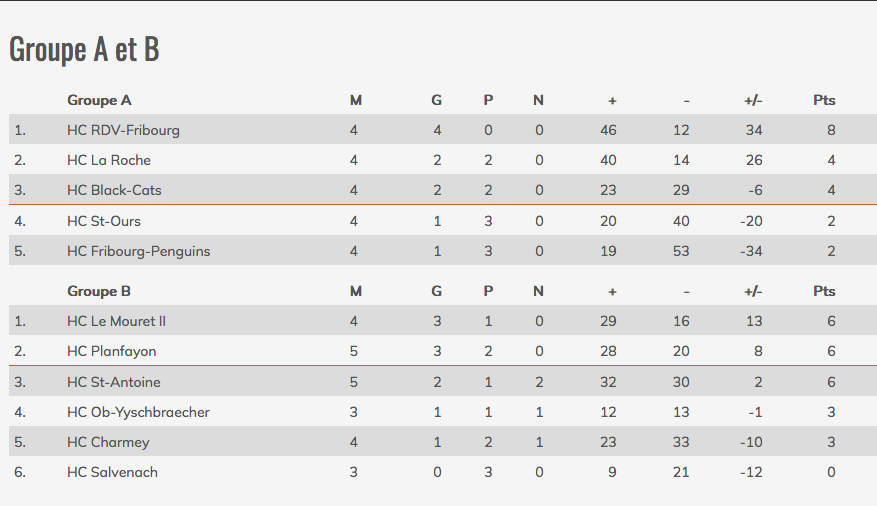The image size is (877, 506).
Task: Click Pts column header in Groupe B
Action: click(x=824, y=292)
